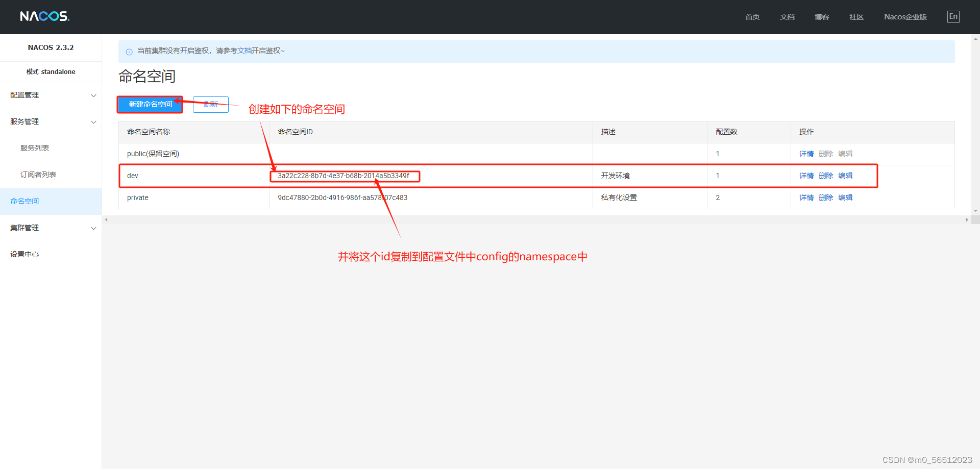Click 编辑 for the private namespace
The image size is (980, 469).
(x=845, y=198)
